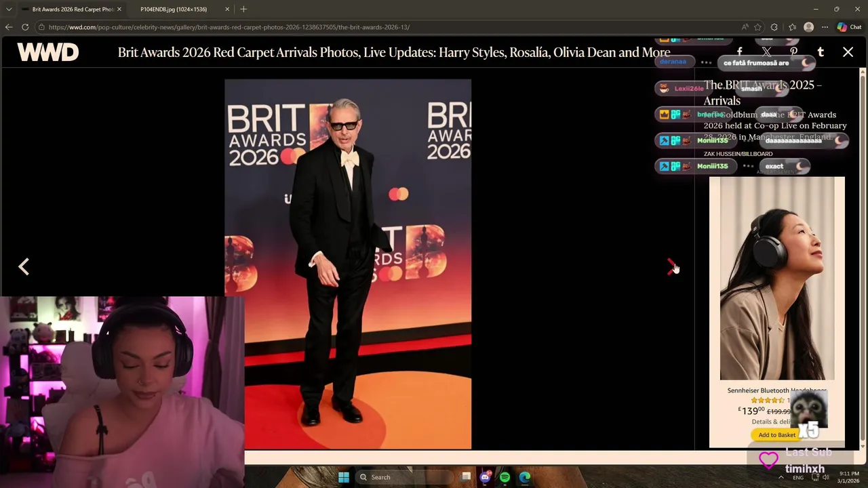Viewport: 868px width, 488px height.
Task: Reload the current page
Action: [25, 27]
